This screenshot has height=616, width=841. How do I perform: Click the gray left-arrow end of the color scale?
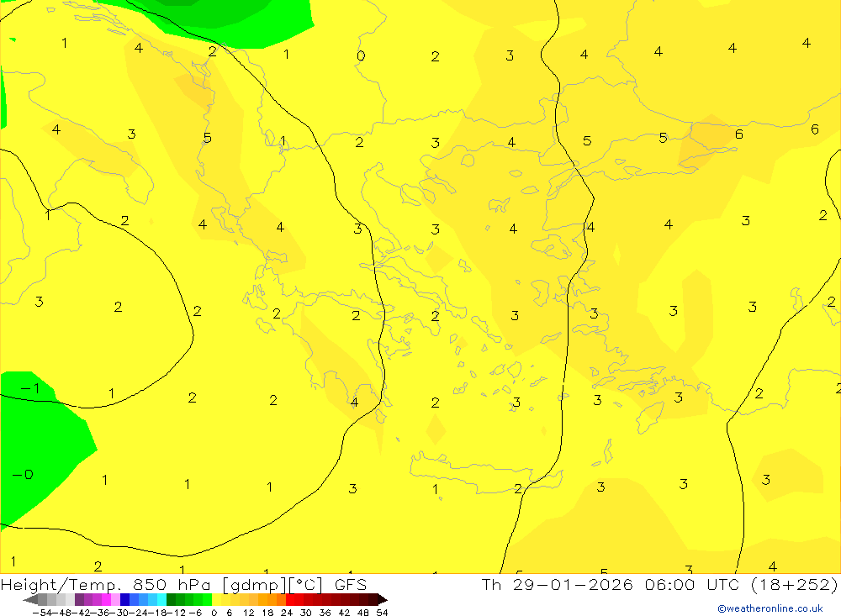pyautogui.click(x=30, y=599)
